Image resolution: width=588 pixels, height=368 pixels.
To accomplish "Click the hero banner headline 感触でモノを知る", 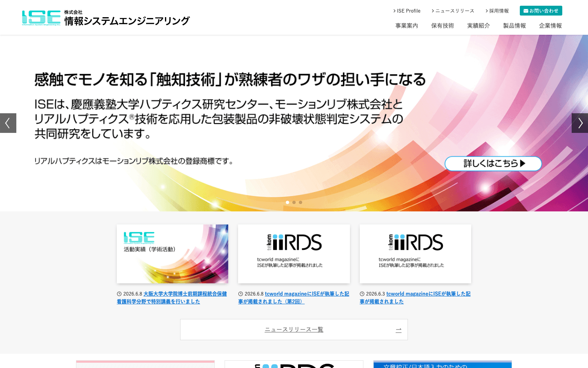I will point(230,79).
